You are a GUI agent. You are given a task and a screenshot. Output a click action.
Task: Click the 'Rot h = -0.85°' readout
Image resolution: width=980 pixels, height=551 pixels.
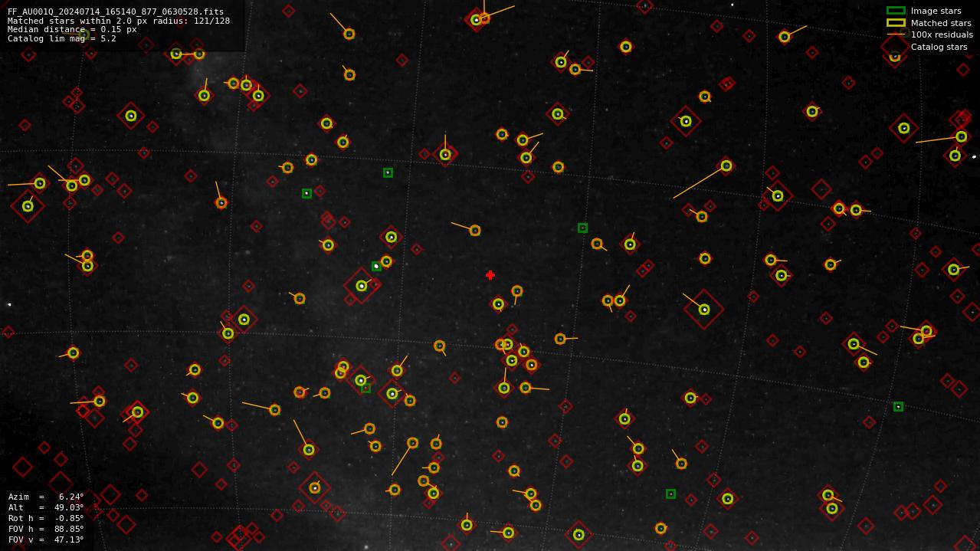pyautogui.click(x=46, y=518)
